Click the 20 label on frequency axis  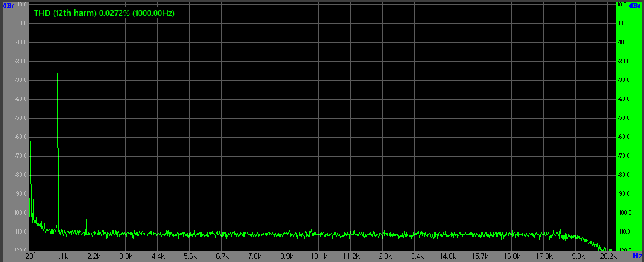pyautogui.click(x=29, y=257)
